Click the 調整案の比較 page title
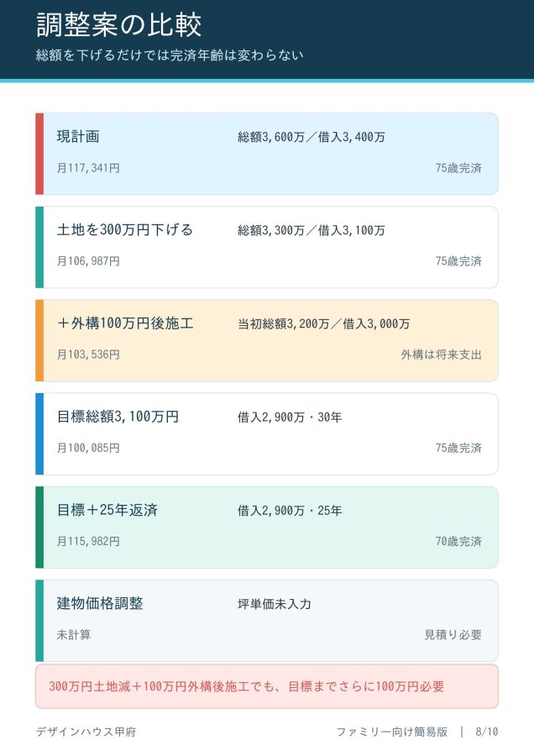The width and height of the screenshot is (534, 756). pos(118,24)
